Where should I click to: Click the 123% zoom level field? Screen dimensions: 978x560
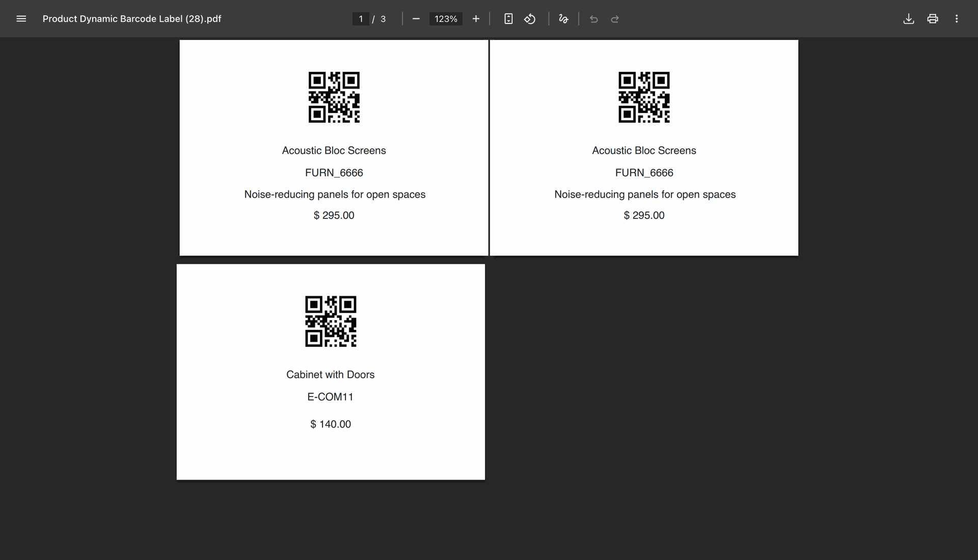(x=446, y=19)
